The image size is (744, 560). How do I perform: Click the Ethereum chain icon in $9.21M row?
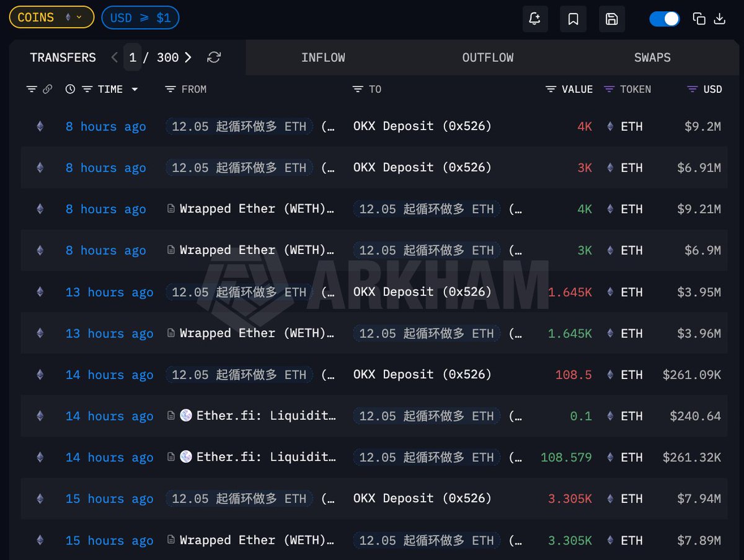(40, 209)
